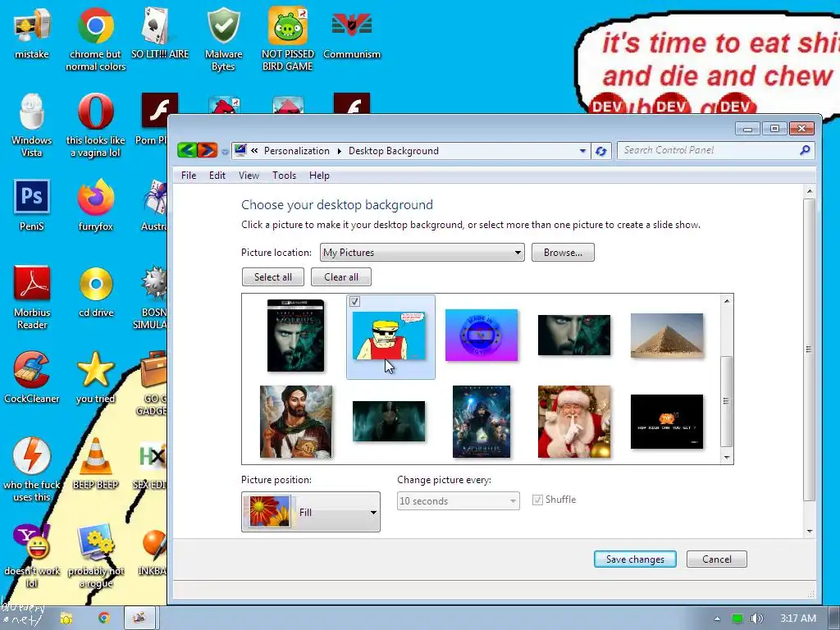Select the purple-blue badge wallpaper thumbnail

[481, 335]
